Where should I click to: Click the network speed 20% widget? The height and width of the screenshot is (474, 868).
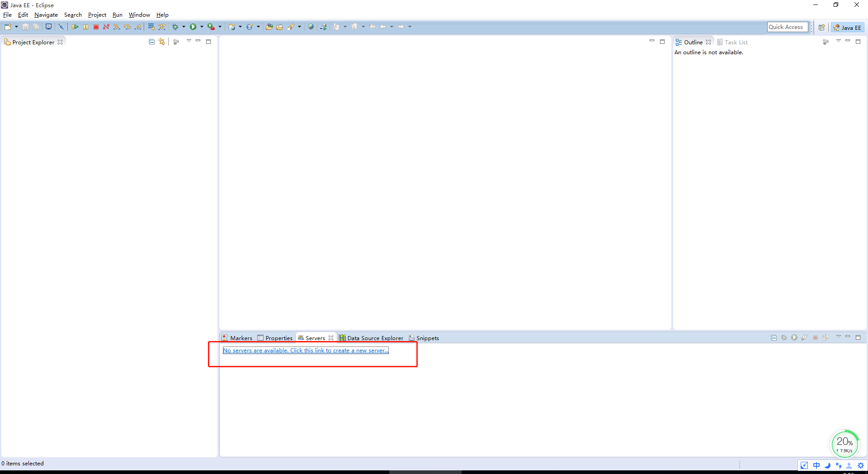coord(844,444)
